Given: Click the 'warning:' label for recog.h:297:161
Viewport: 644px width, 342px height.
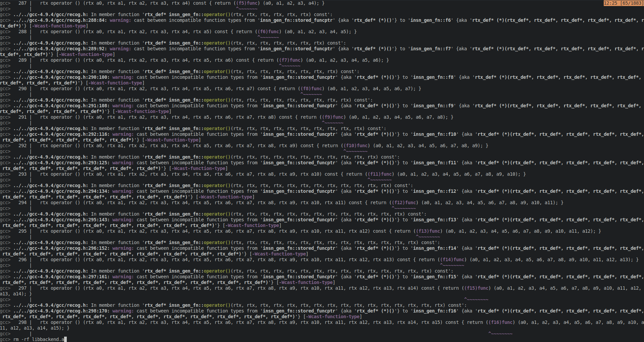Looking at the screenshot, I should tap(123, 277).
